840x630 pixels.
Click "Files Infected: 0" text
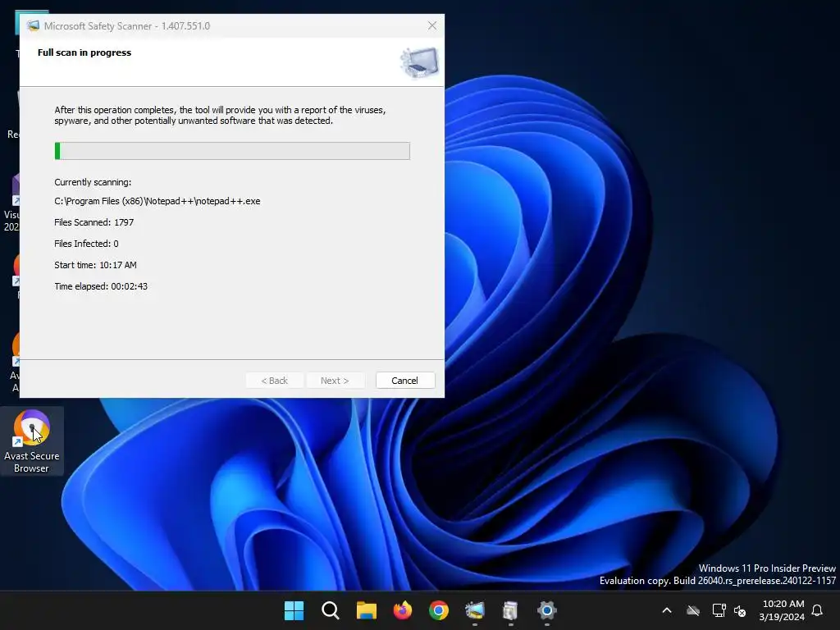86,244
